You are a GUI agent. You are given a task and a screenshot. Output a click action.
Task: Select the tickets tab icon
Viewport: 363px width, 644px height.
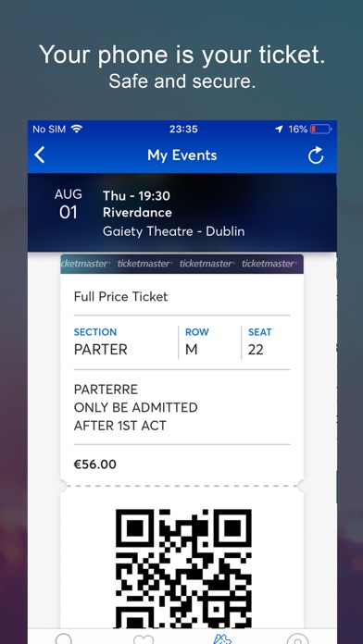(222, 638)
